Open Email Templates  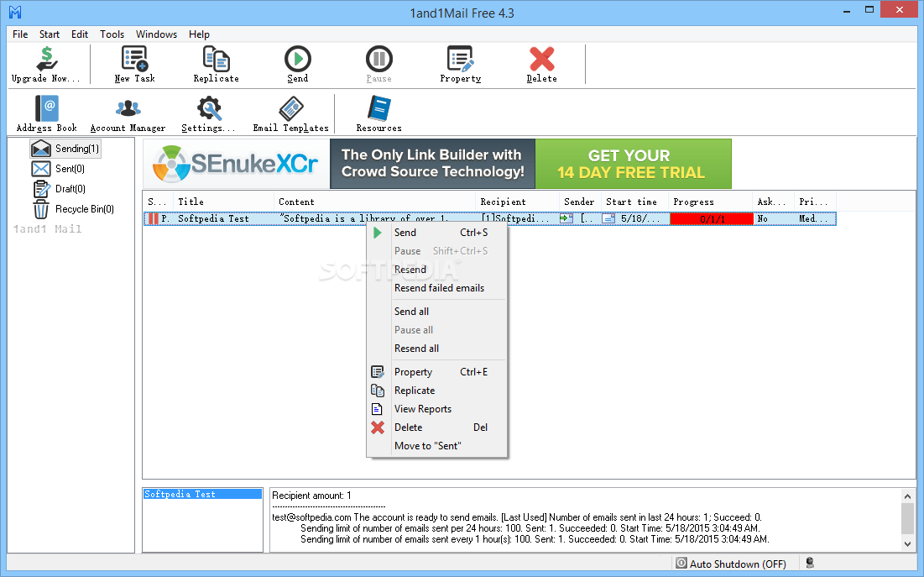tap(290, 114)
